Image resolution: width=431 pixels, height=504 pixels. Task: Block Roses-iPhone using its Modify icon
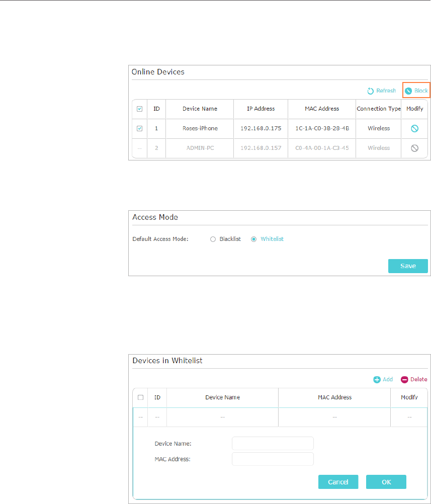point(415,129)
